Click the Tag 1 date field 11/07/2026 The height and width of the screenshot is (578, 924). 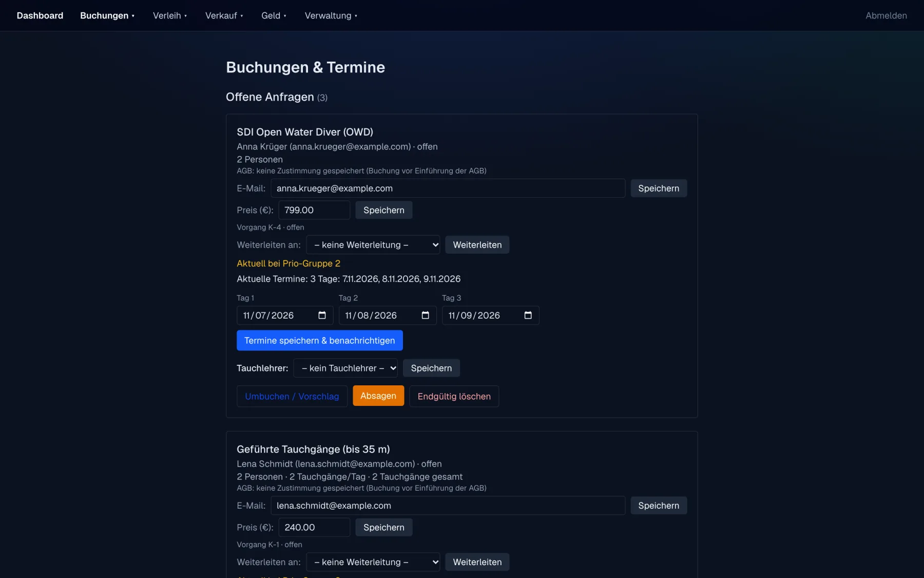pyautogui.click(x=285, y=315)
